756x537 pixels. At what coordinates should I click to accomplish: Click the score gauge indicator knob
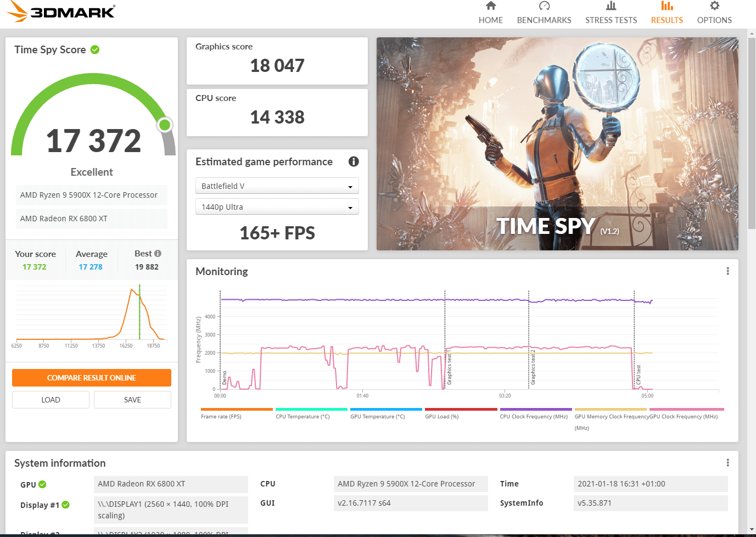[x=165, y=125]
